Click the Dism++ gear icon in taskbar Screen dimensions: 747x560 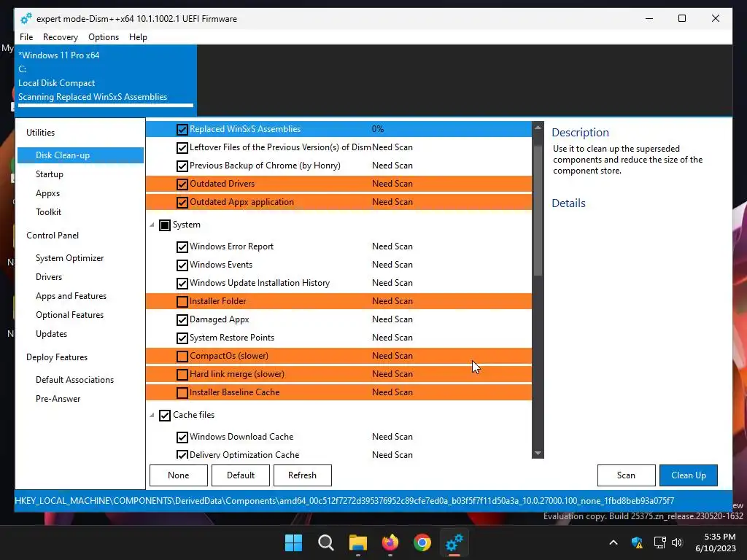pyautogui.click(x=454, y=542)
